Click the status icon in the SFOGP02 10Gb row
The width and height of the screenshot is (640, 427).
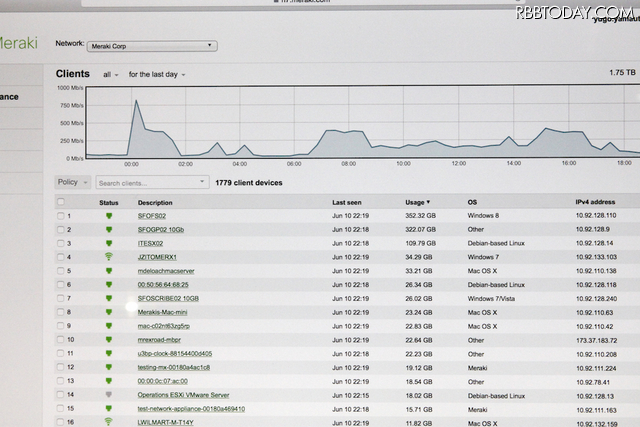click(x=109, y=230)
